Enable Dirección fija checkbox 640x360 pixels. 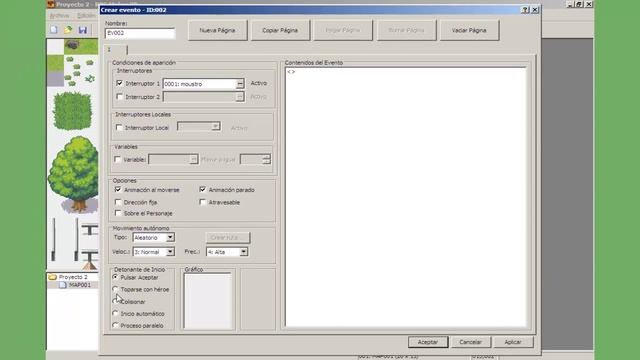118,202
